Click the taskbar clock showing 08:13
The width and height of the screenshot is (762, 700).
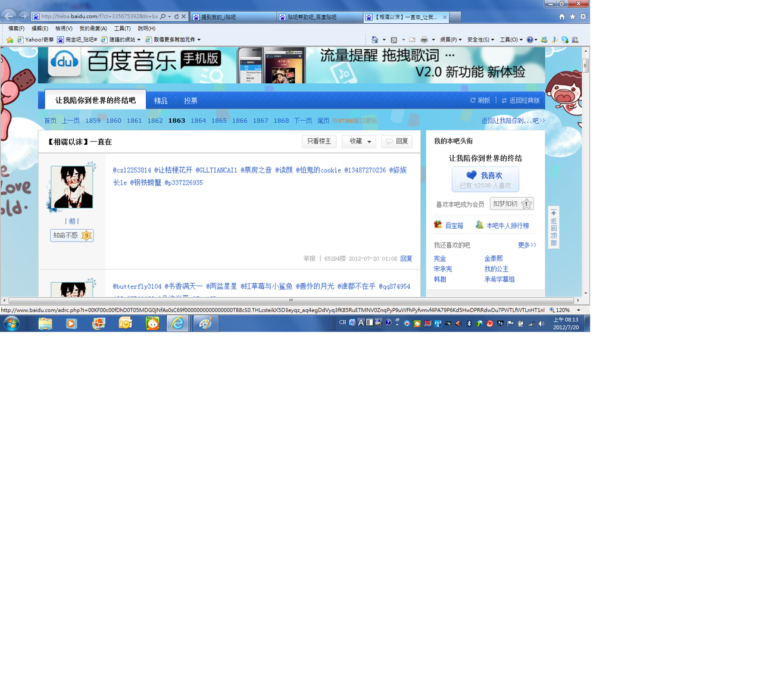[x=566, y=323]
